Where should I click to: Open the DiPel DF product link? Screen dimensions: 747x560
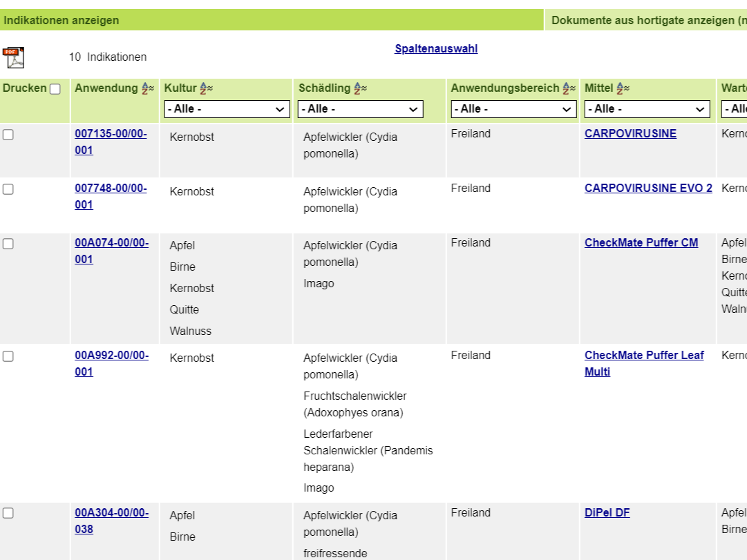click(607, 512)
